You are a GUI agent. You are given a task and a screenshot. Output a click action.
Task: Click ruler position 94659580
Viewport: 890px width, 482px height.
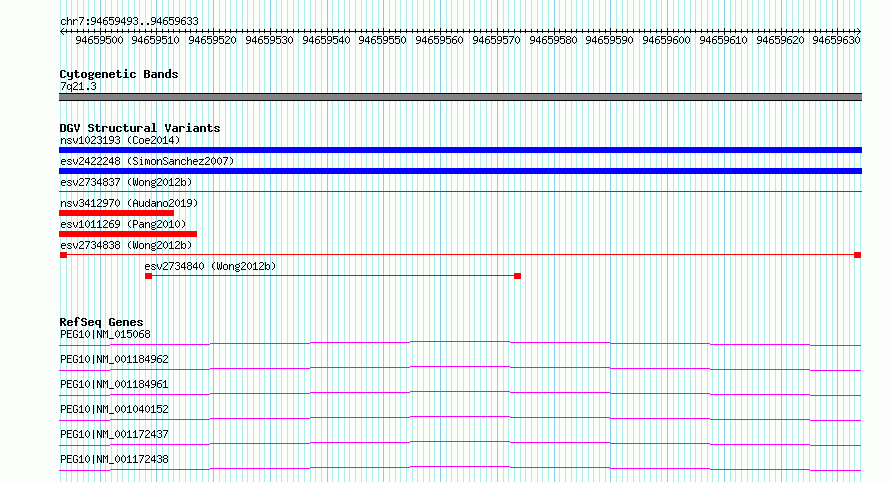(553, 40)
